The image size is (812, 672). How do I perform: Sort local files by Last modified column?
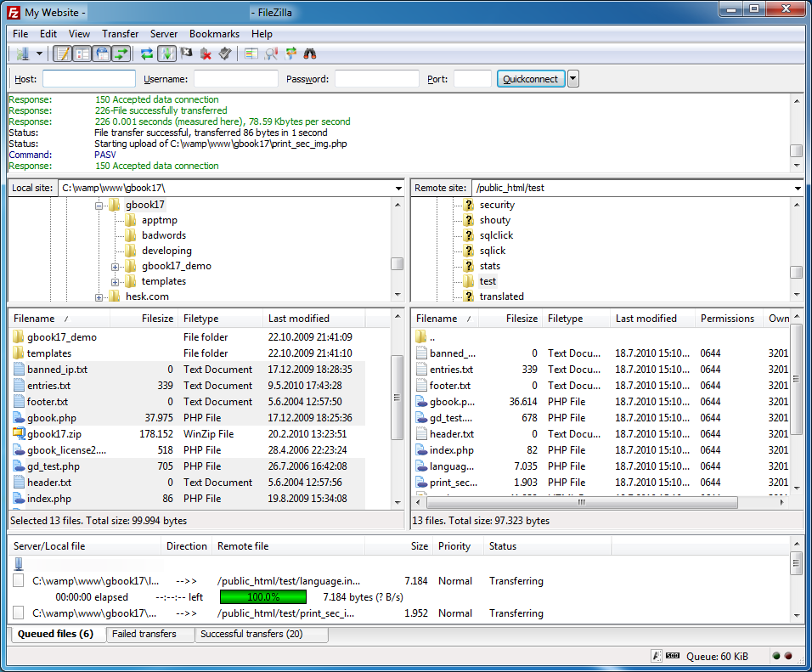(x=313, y=318)
